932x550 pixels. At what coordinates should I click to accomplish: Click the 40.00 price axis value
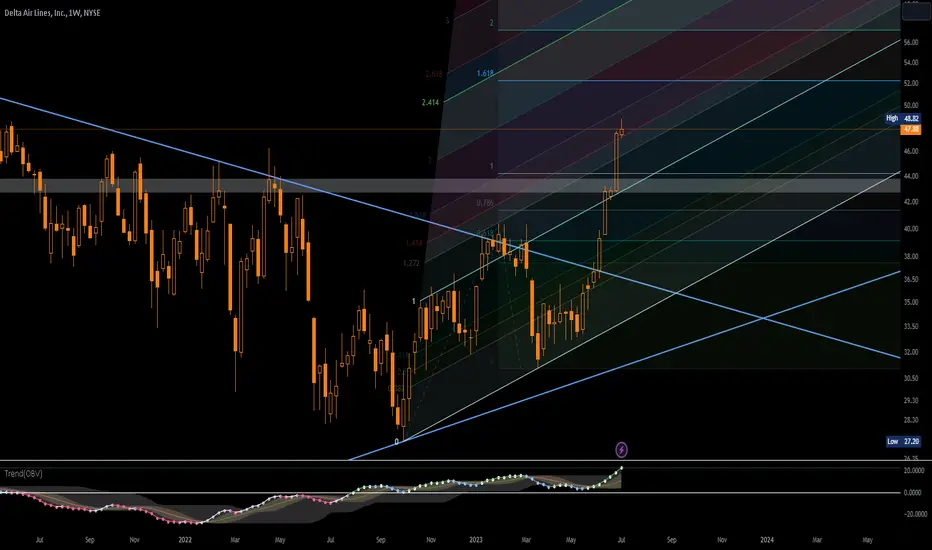point(911,228)
